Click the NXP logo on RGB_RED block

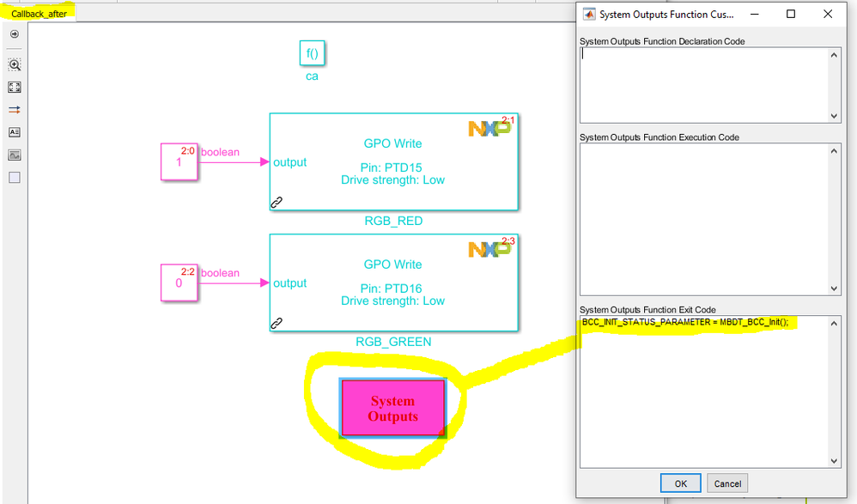(x=489, y=129)
